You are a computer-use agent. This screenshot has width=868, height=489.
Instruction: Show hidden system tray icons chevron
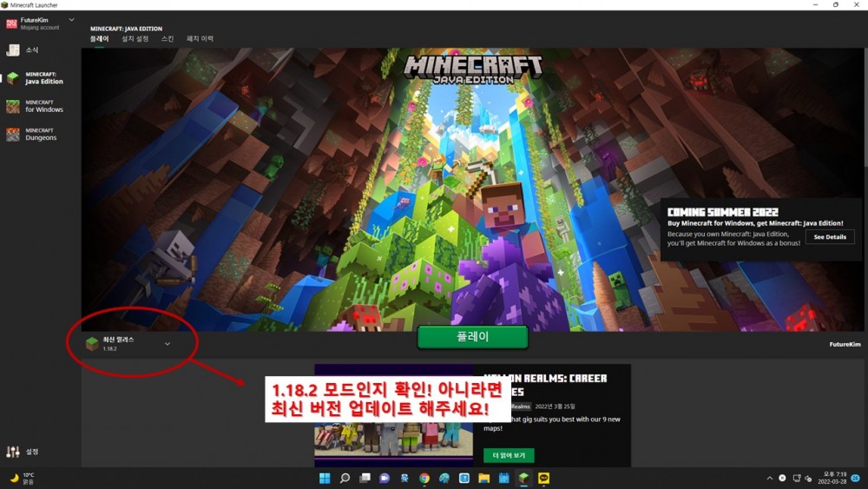(x=769, y=478)
